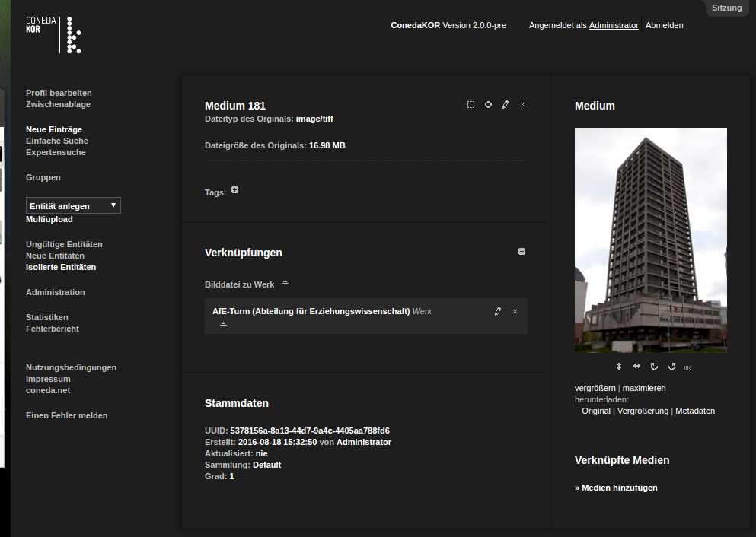Rotate the image counter-clockwise
The width and height of the screenshot is (756, 537).
click(671, 367)
